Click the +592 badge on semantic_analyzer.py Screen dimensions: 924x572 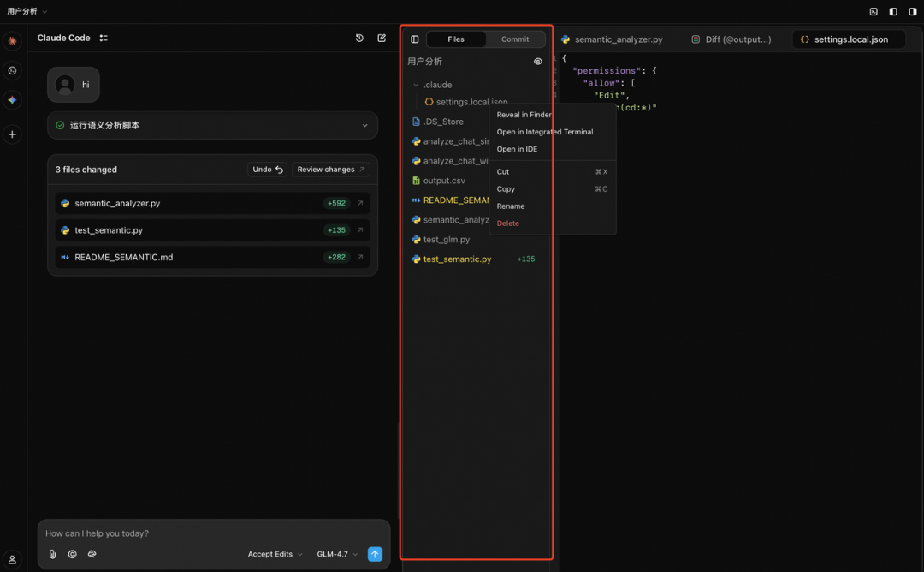(336, 203)
